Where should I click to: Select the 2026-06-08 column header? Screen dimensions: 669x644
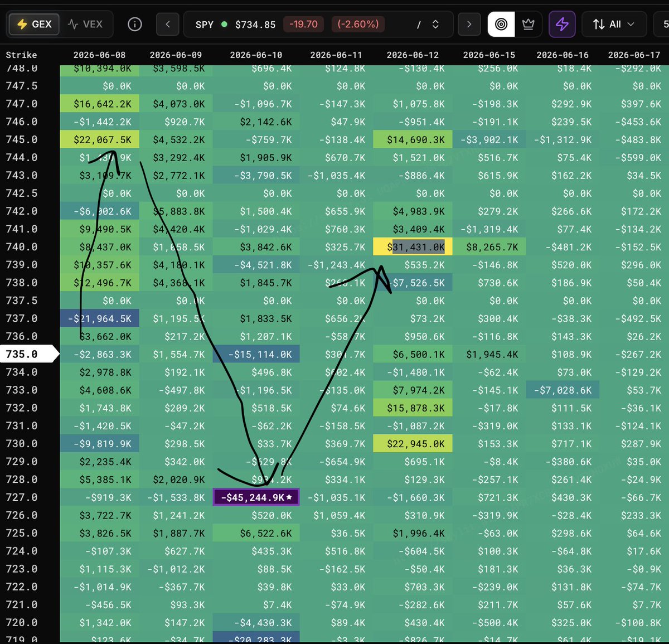(99, 55)
